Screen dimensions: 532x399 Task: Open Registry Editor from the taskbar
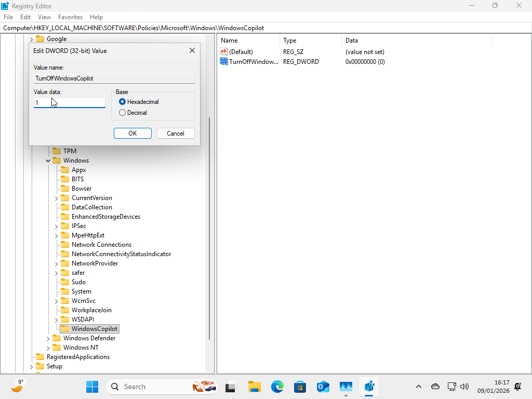click(369, 387)
